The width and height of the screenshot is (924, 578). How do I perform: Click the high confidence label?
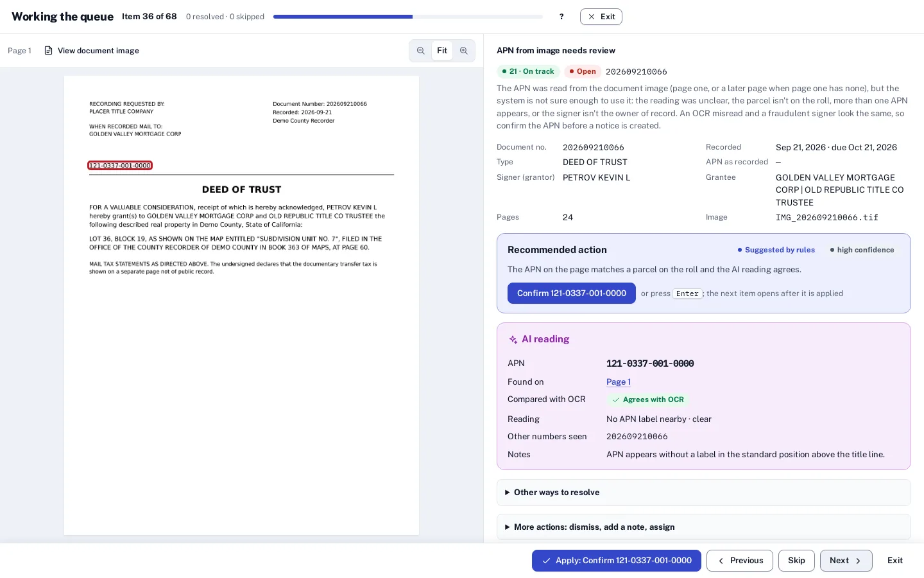pyautogui.click(x=862, y=250)
